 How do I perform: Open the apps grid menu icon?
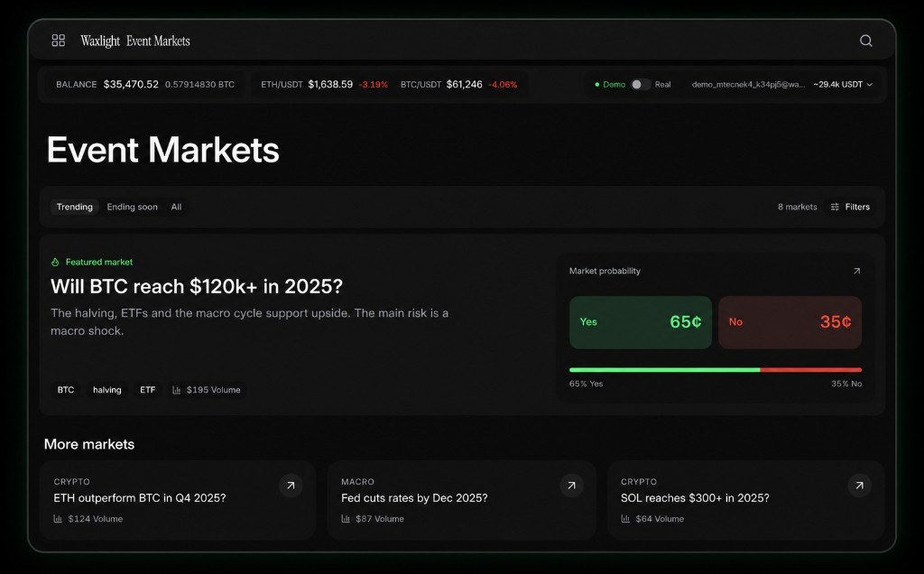pos(59,40)
